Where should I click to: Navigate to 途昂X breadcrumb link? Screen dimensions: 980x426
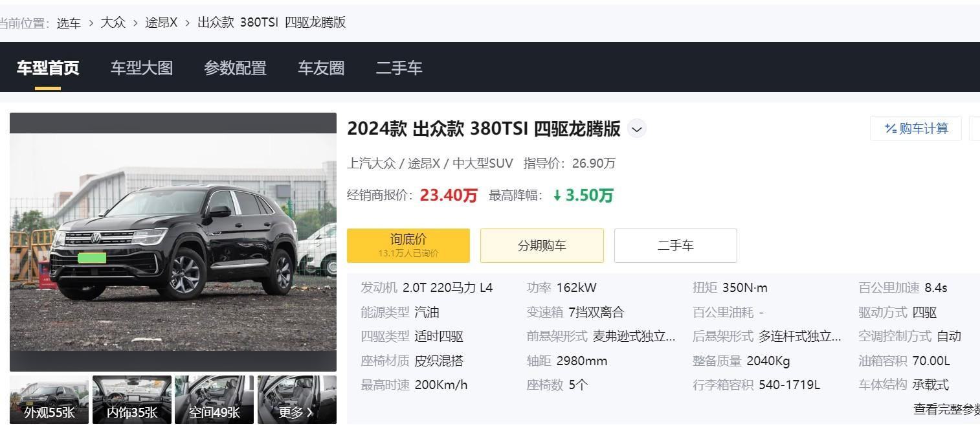coord(161,23)
